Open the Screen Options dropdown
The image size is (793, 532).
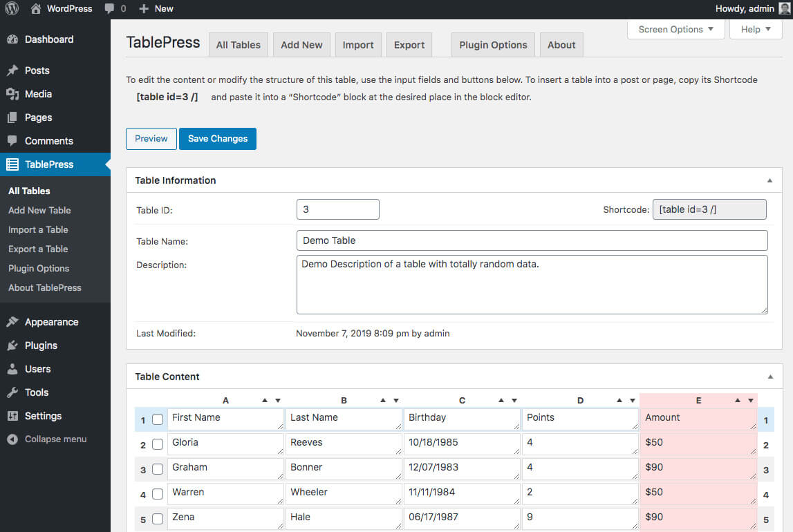tap(675, 29)
